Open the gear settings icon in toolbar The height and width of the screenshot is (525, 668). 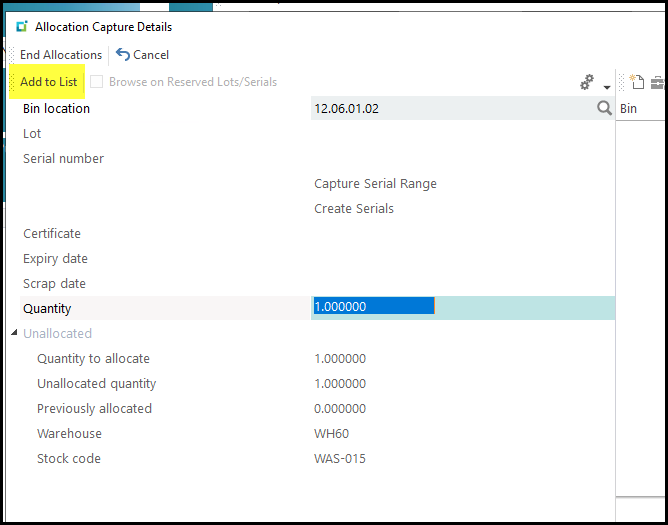[588, 83]
